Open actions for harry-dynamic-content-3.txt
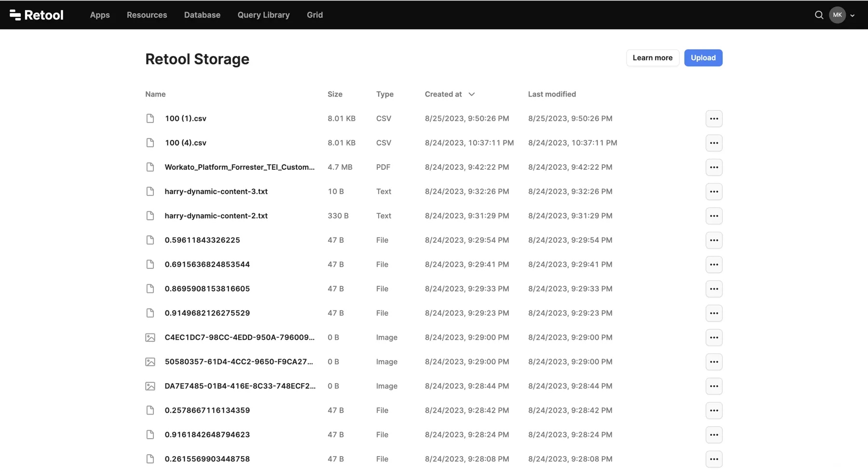Image resolution: width=868 pixels, height=472 pixels. 714,192
